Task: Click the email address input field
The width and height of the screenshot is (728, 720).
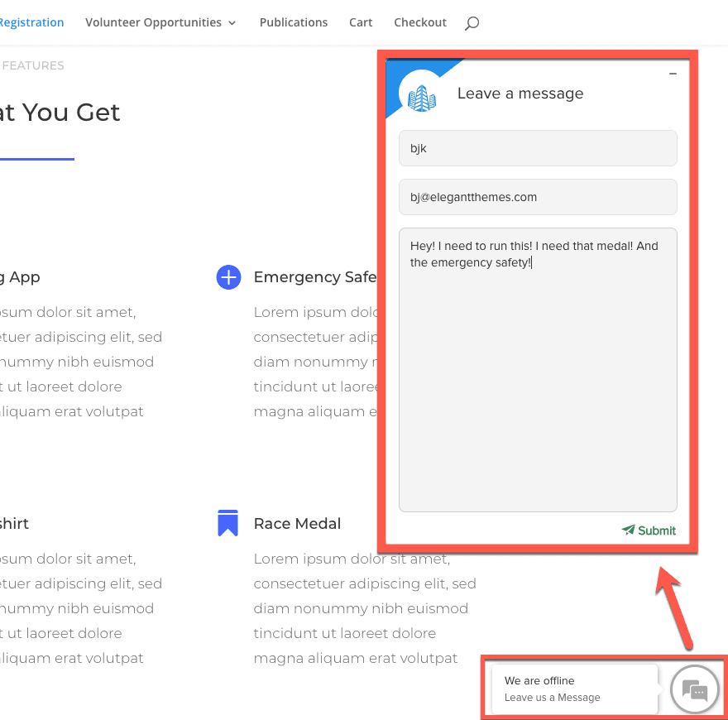Action: tap(538, 197)
